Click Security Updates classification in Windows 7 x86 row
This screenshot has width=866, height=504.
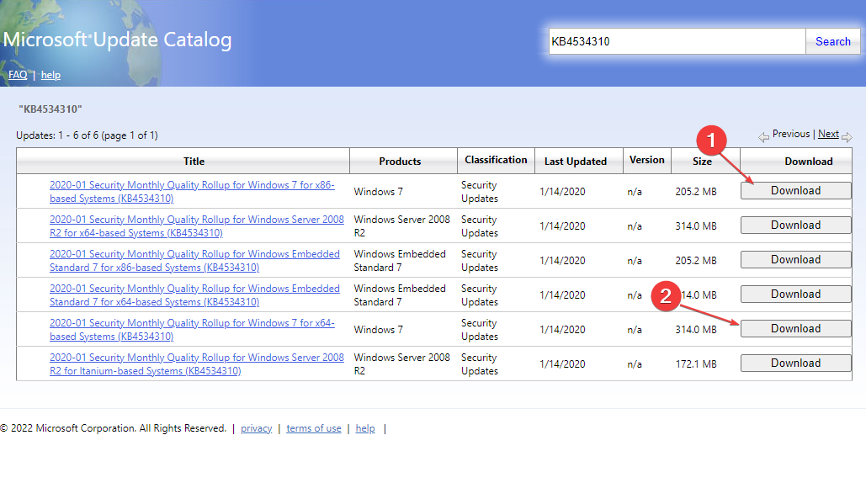click(x=480, y=192)
